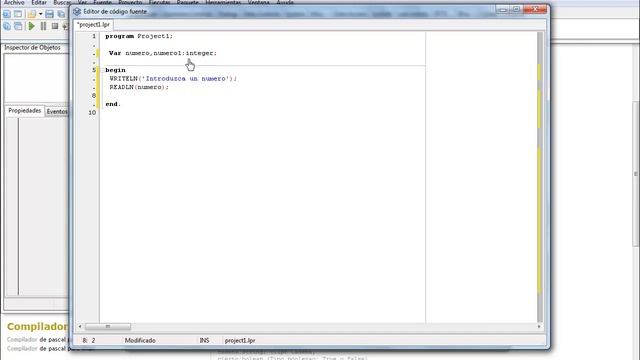The width and height of the screenshot is (640, 360).
Task: Click the View Forms toolbar icon
Action: point(18,26)
